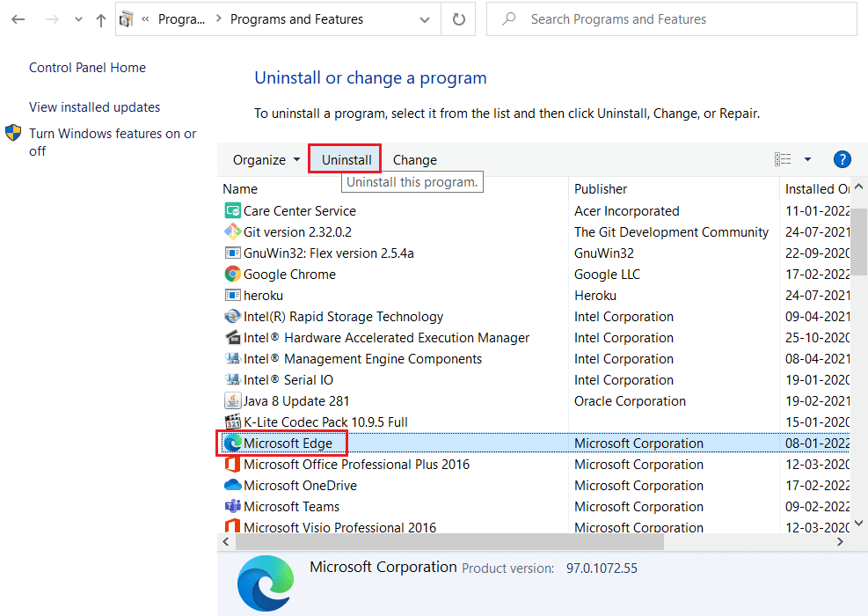Click the scroll up arrow
This screenshot has width=868, height=616.
click(x=858, y=187)
